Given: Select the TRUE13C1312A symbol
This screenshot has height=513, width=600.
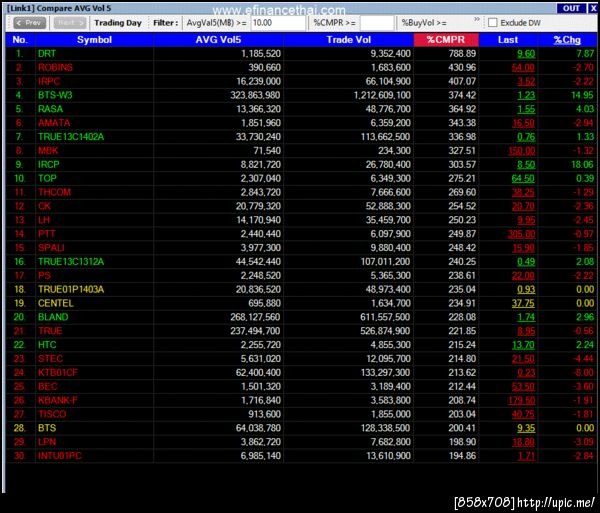Looking at the screenshot, I should [71, 262].
